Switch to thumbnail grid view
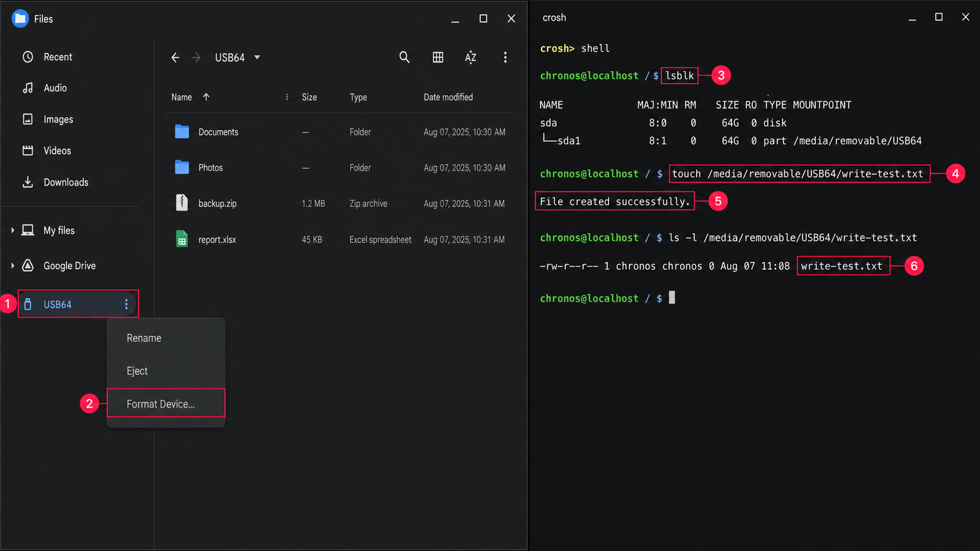 point(438,57)
